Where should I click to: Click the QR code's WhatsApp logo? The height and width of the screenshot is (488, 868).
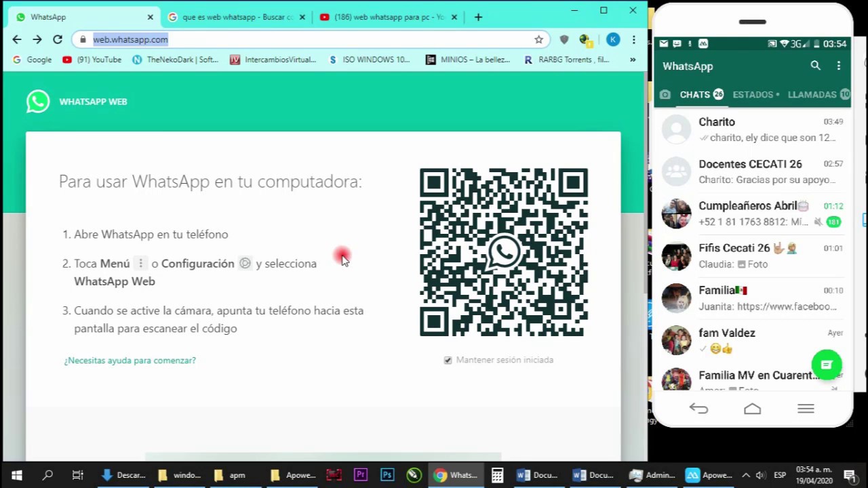[x=504, y=252]
